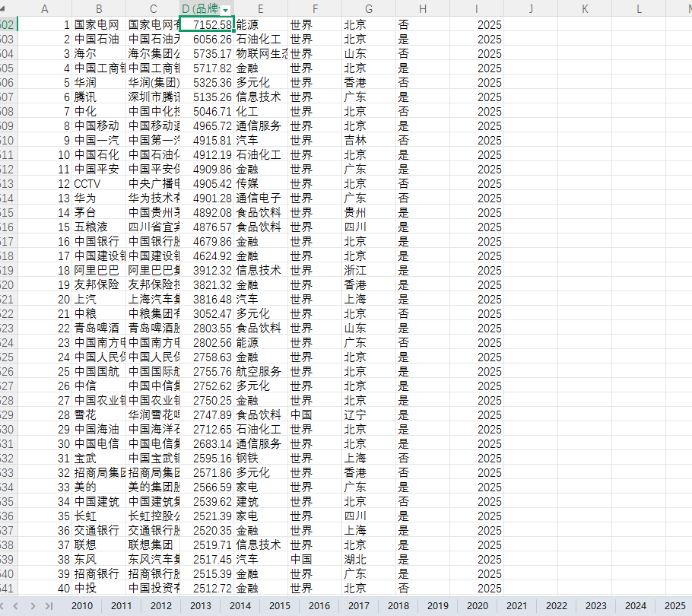Click the 五粮液 brand cell
The height and width of the screenshot is (616, 692).
tap(99, 227)
